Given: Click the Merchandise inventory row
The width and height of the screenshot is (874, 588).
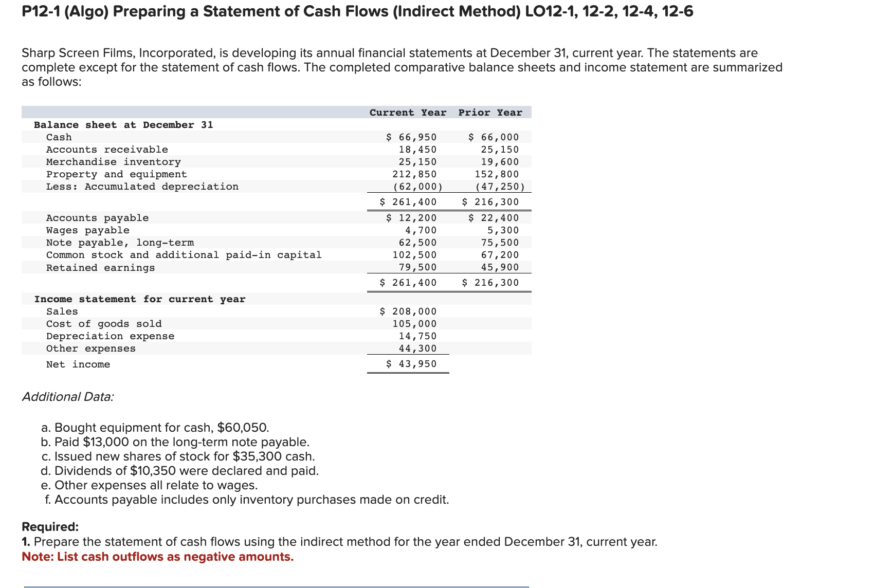Looking at the screenshot, I should coord(113,161).
